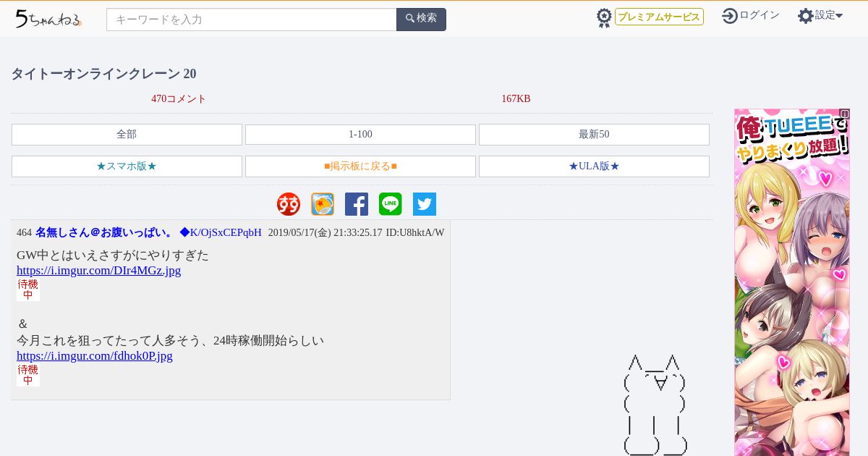
Task: Click the premium badge ribbon icon
Action: 604,18
